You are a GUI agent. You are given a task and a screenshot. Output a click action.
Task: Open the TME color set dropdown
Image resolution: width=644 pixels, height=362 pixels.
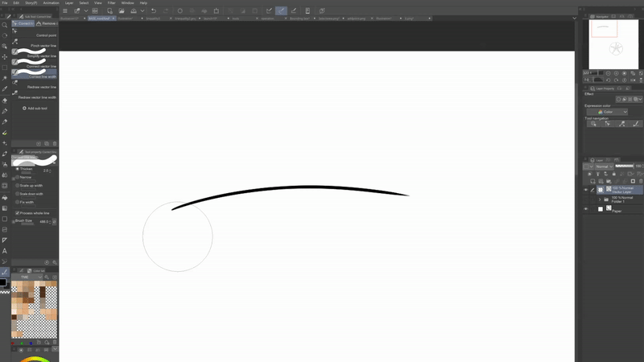click(27, 277)
